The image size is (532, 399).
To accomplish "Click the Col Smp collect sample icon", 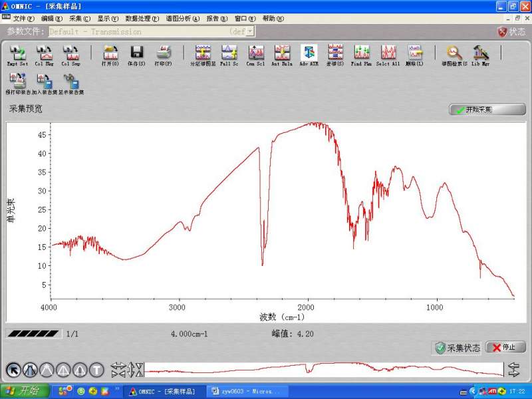I will (x=70, y=55).
